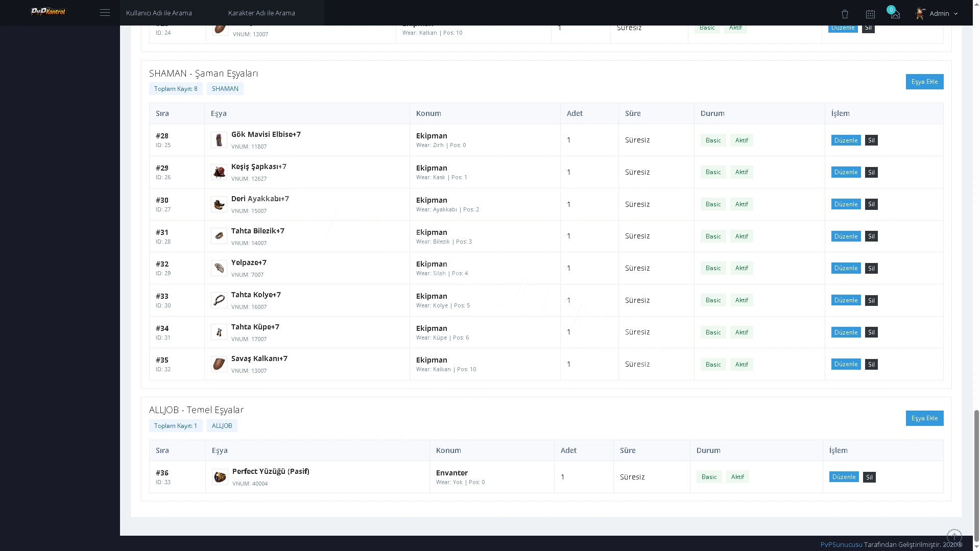The image size is (980, 551).
Task: Click the Yelpaze+7 fan item icon
Action: pyautogui.click(x=219, y=268)
